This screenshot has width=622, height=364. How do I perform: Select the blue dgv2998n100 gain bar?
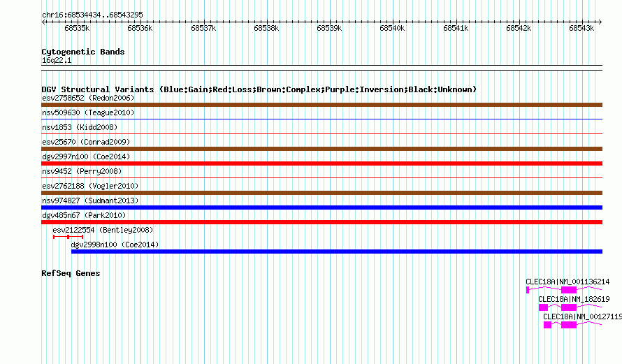pos(337,252)
